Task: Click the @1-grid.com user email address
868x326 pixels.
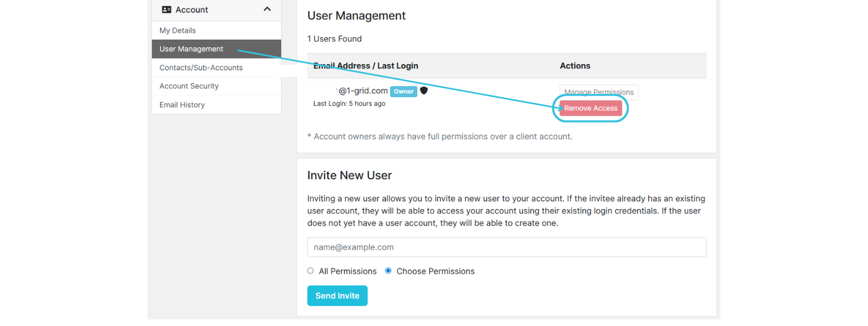Action: (362, 91)
